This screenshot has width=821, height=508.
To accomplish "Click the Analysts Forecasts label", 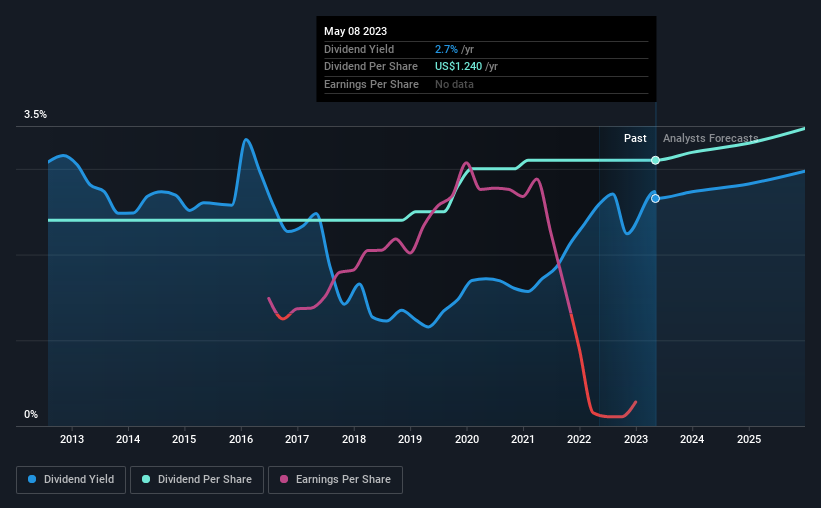I will pos(711,138).
